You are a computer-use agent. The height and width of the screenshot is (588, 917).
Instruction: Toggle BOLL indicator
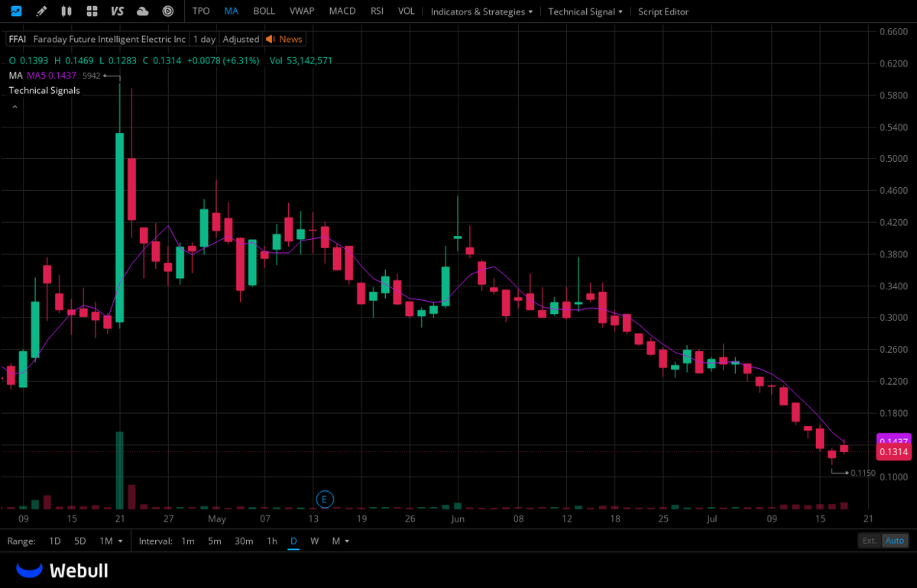[x=264, y=11]
